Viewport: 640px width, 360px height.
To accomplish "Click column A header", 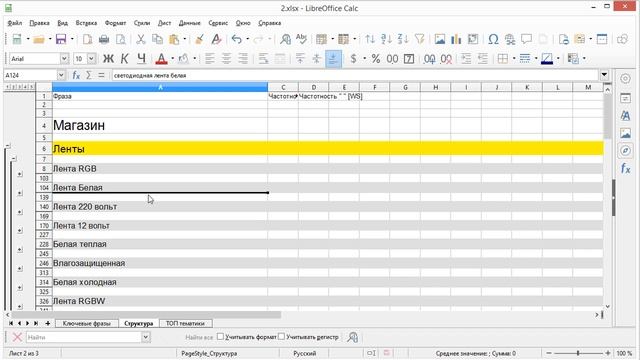I will tap(160, 87).
